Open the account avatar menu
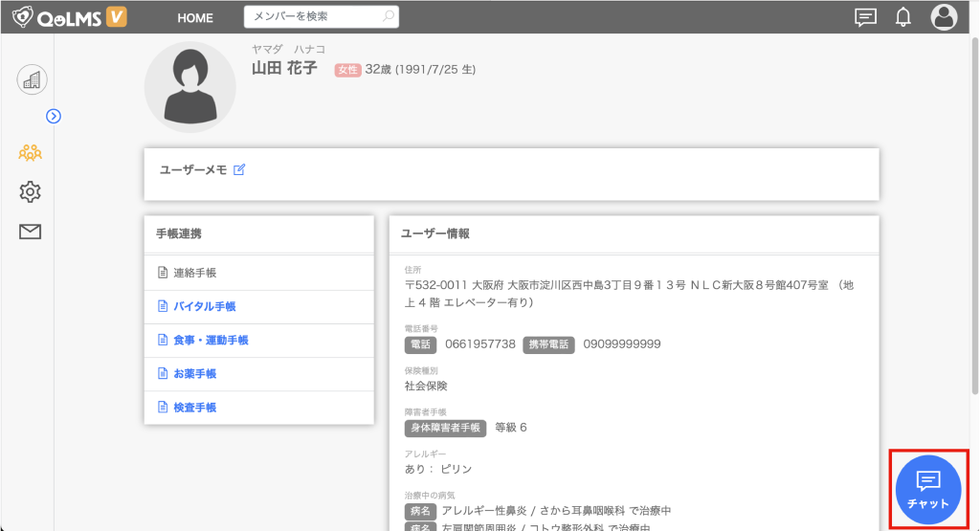This screenshot has width=980, height=531. click(x=944, y=17)
